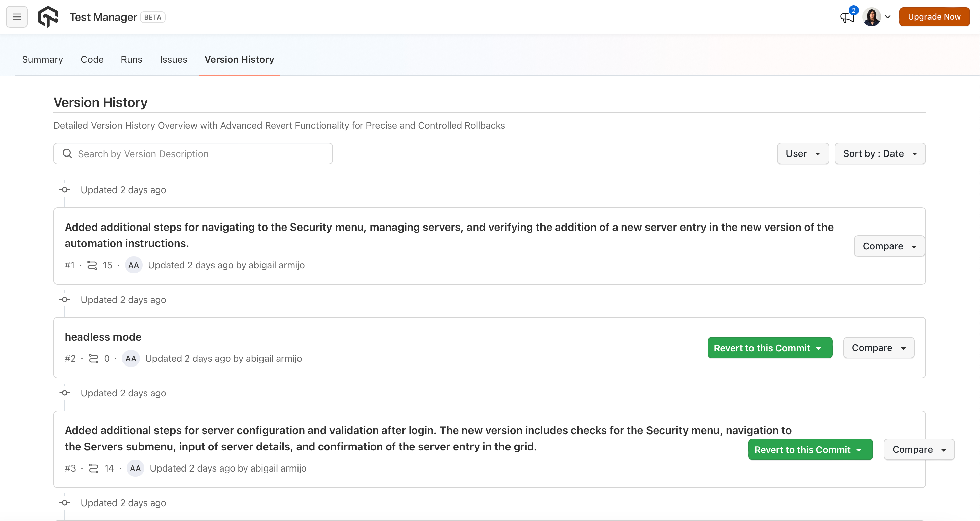Viewport: 980px width, 521px height.
Task: Click the #1 version number label
Action: pos(70,265)
